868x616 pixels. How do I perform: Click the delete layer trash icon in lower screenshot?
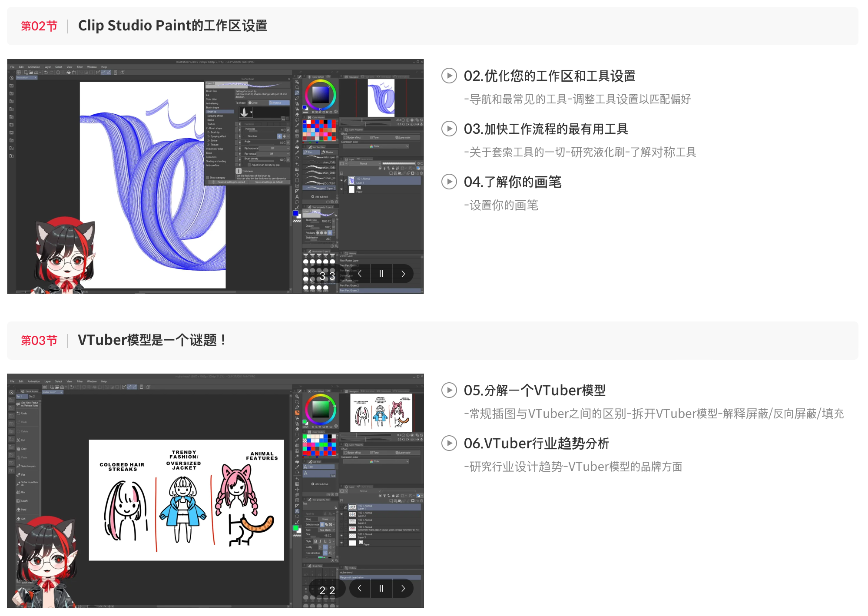pos(421,501)
